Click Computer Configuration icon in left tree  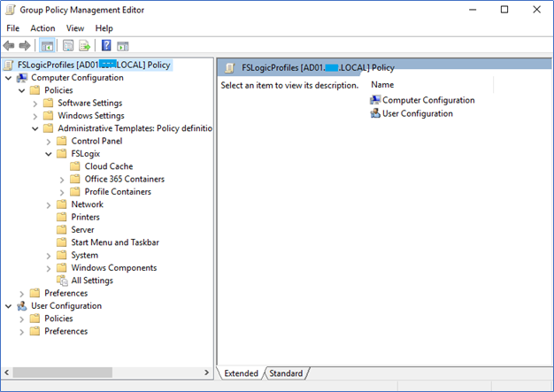click(x=22, y=78)
